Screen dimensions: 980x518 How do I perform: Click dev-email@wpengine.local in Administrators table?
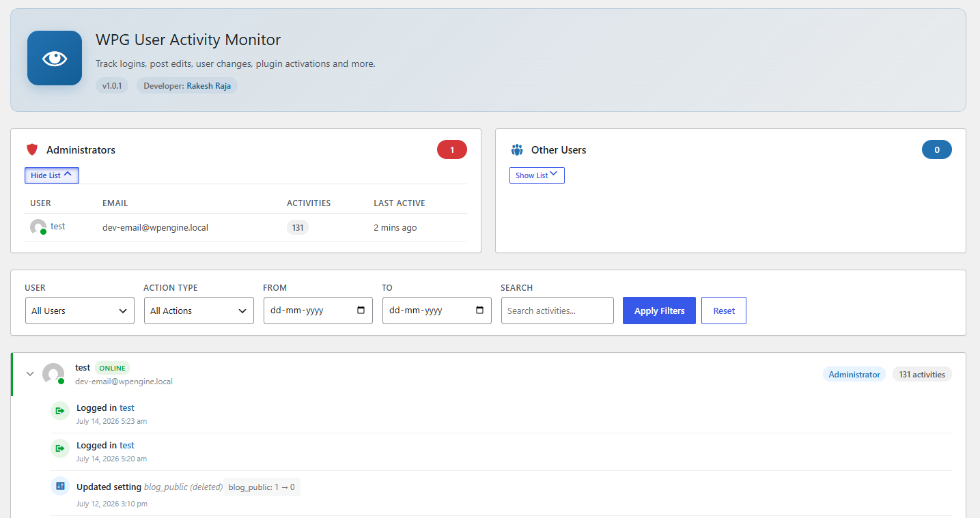[x=155, y=227]
